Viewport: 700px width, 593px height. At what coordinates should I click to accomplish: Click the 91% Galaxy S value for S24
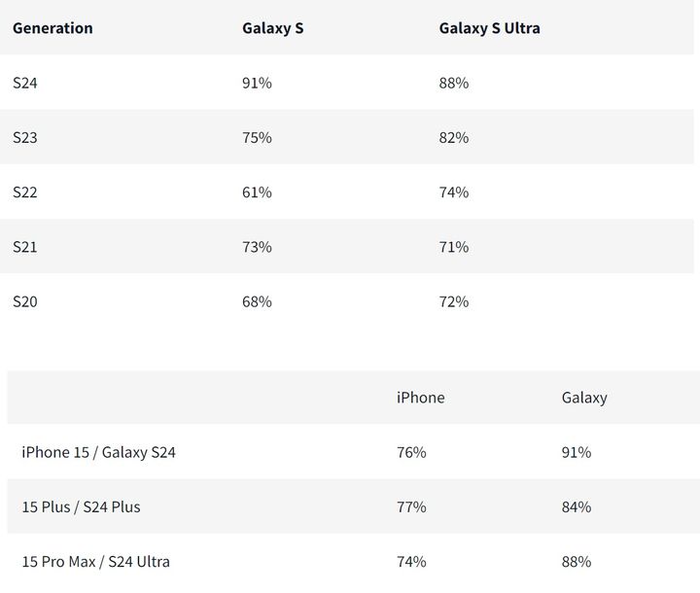pyautogui.click(x=257, y=84)
